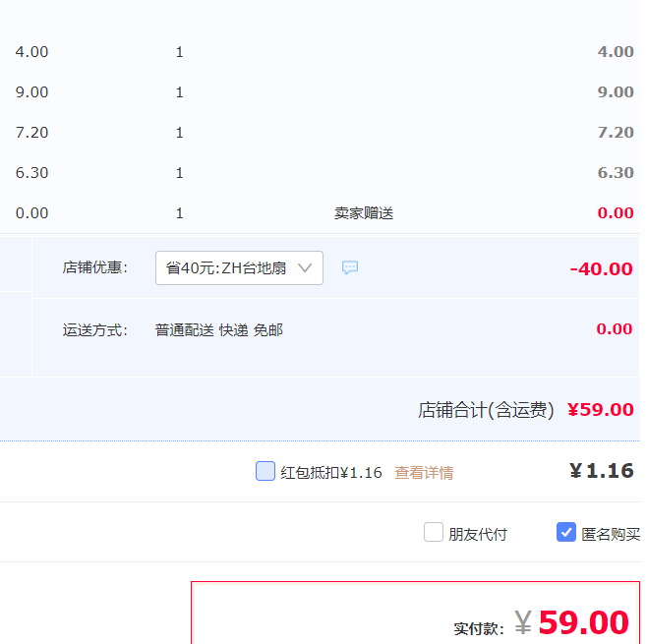
Task: Click the chevron arrow in 店铺优惠 dropdown
Action: (x=305, y=268)
